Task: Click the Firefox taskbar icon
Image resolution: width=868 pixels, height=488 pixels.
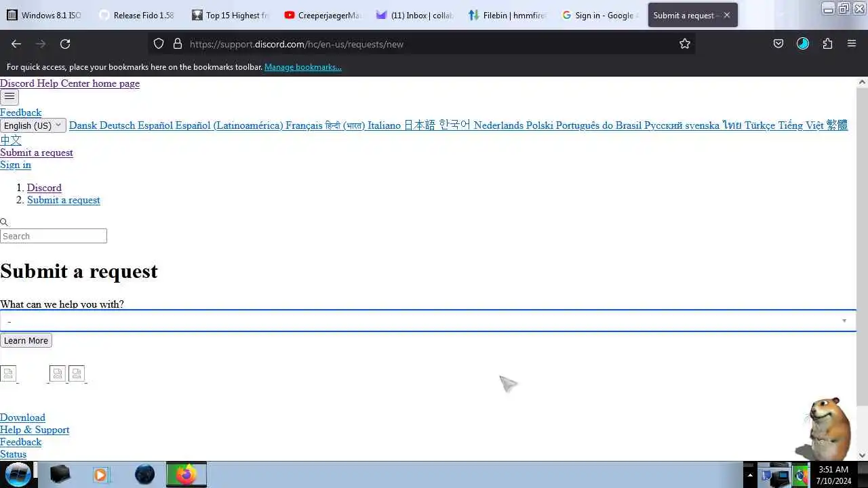Action: [186, 474]
